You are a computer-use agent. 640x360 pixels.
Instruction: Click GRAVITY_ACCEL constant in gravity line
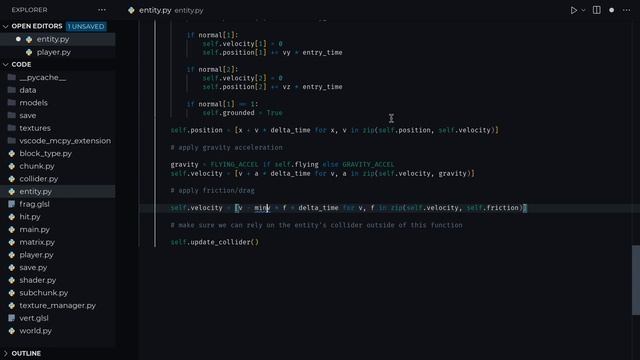tap(368, 164)
